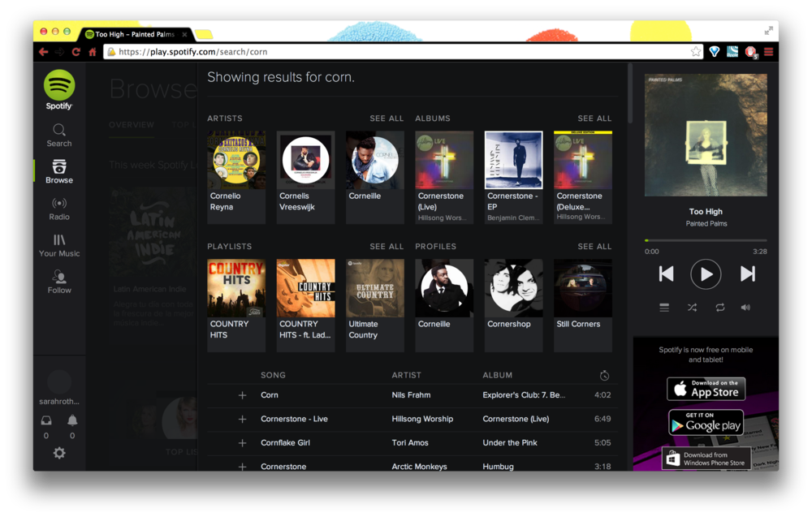Play the song Too High
812x517 pixels.
tap(706, 274)
